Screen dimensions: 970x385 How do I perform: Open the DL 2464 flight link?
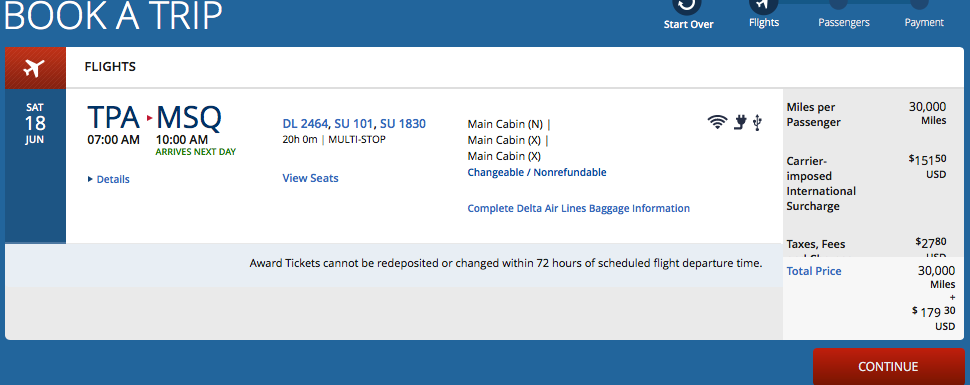306,124
